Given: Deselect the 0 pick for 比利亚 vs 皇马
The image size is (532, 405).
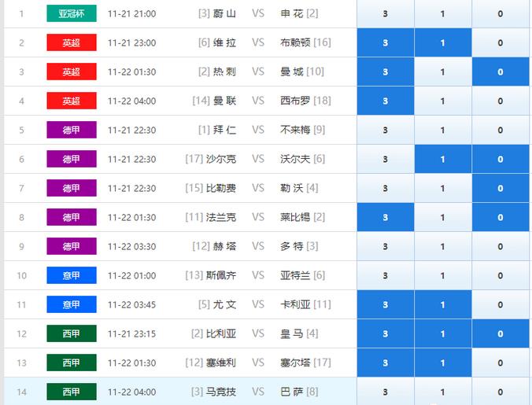Looking at the screenshot, I should 501,334.
